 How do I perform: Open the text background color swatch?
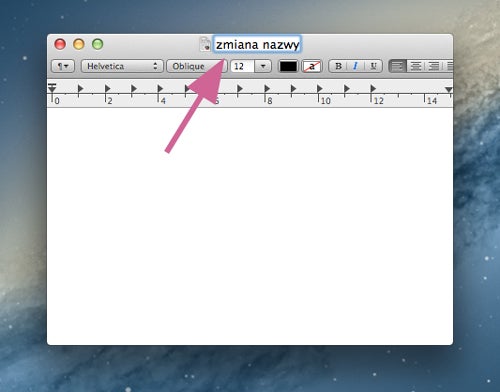tap(312, 66)
